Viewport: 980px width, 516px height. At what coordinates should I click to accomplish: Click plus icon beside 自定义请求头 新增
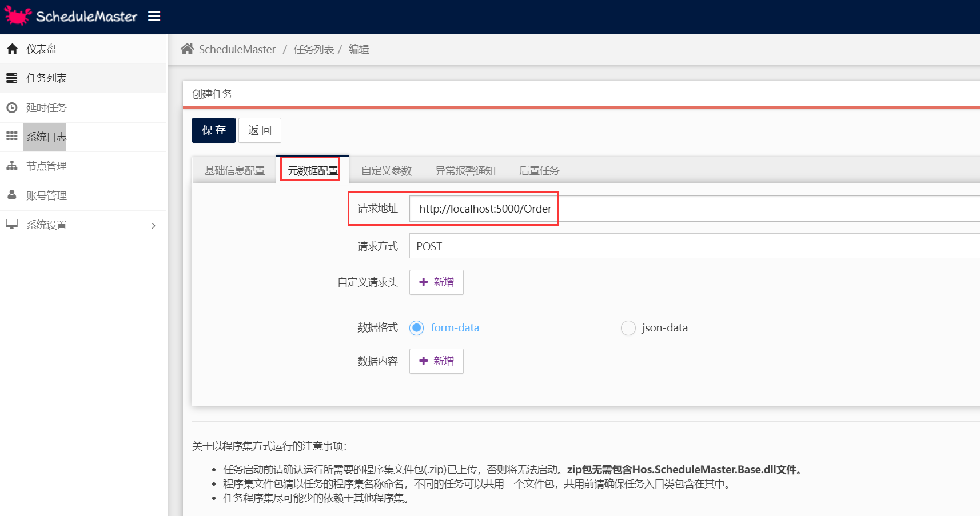click(424, 282)
